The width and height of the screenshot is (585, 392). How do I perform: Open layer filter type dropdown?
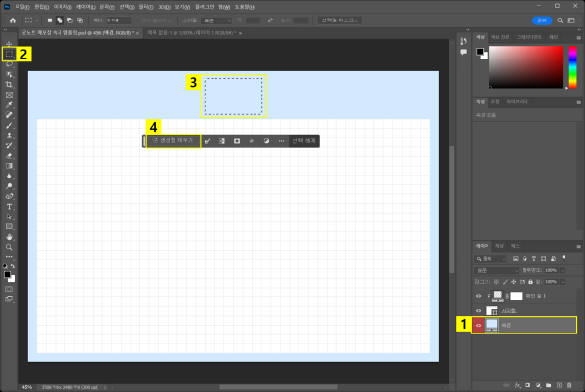pyautogui.click(x=490, y=258)
